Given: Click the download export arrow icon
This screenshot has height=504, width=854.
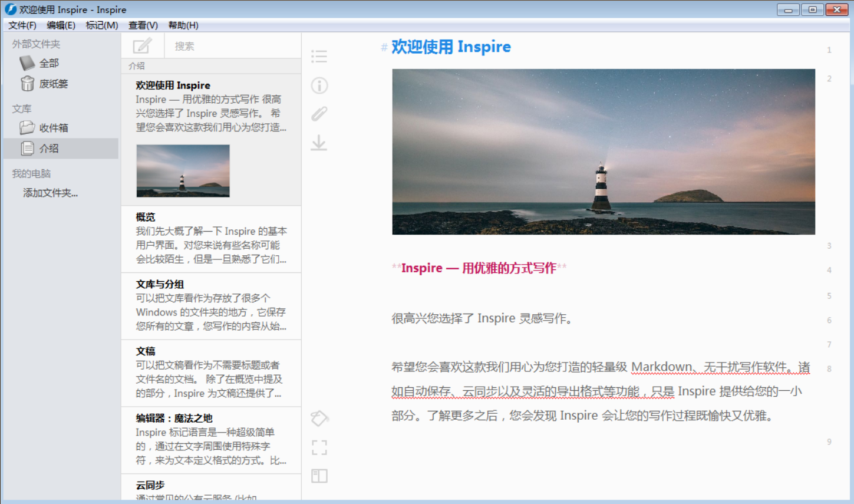Looking at the screenshot, I should (x=319, y=143).
